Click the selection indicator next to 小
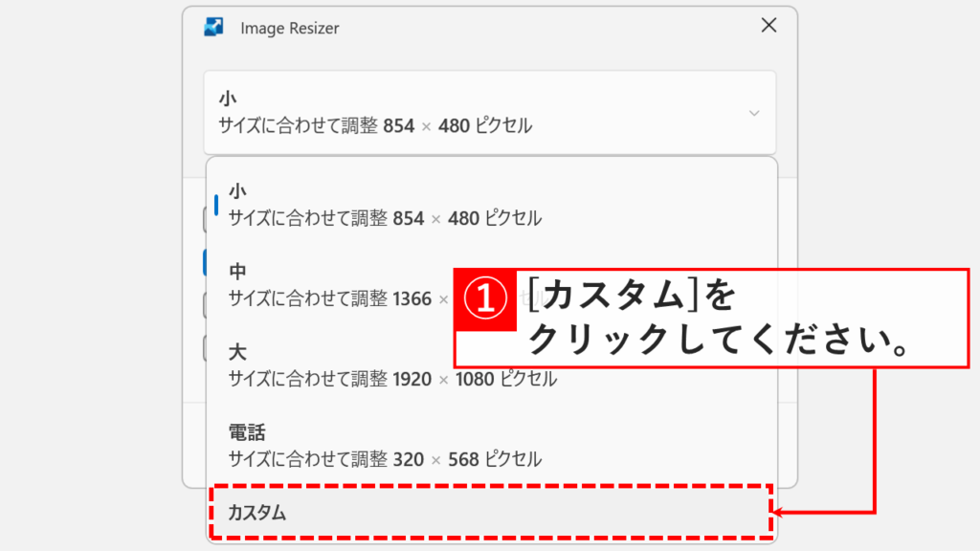This screenshot has height=551, width=980. 216,204
